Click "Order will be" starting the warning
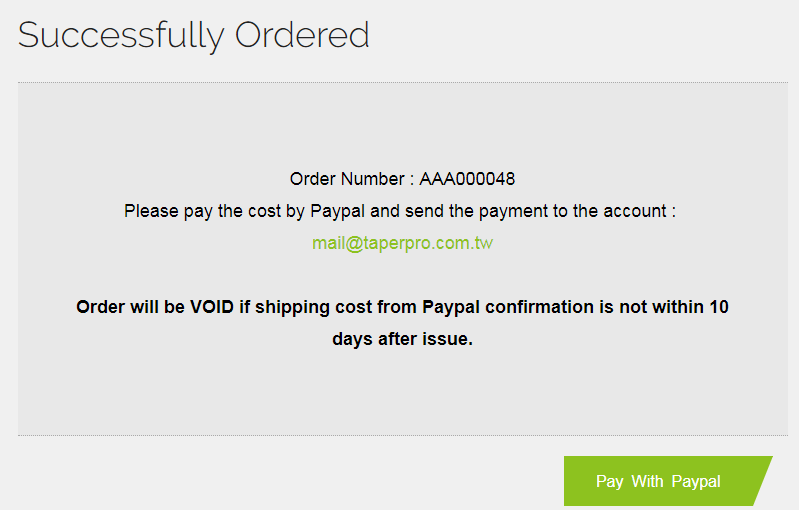 130,307
